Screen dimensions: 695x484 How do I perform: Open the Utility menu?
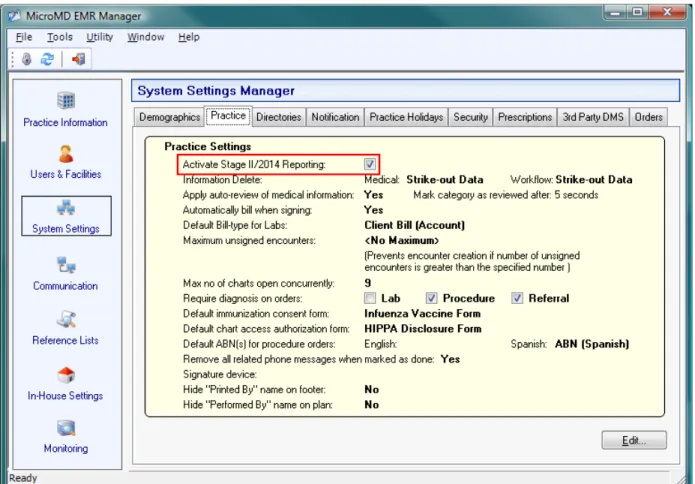(100, 37)
